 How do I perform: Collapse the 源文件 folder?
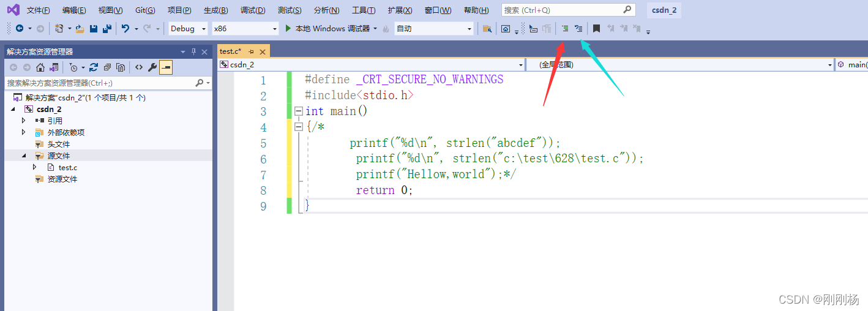tap(24, 155)
